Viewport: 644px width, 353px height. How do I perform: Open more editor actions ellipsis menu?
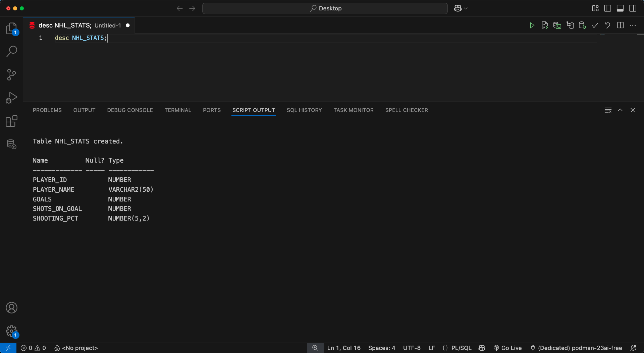point(633,25)
